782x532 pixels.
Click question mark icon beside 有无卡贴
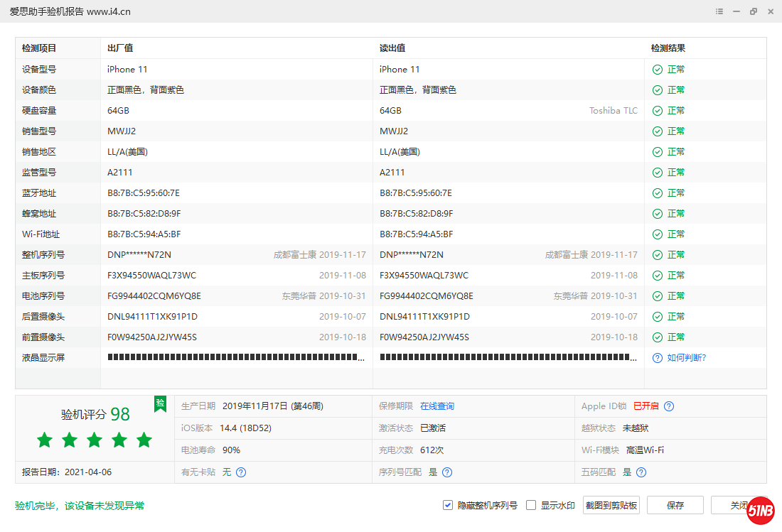[x=241, y=472]
